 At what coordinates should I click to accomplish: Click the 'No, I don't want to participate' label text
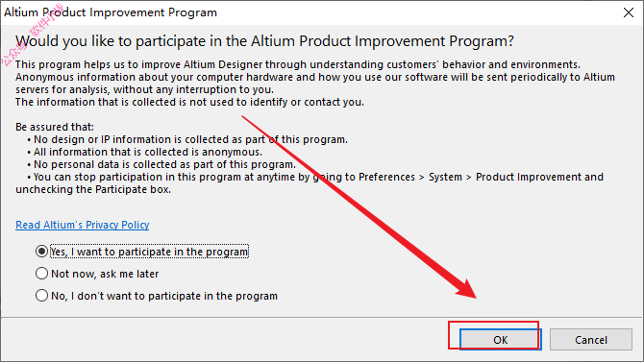click(x=164, y=296)
